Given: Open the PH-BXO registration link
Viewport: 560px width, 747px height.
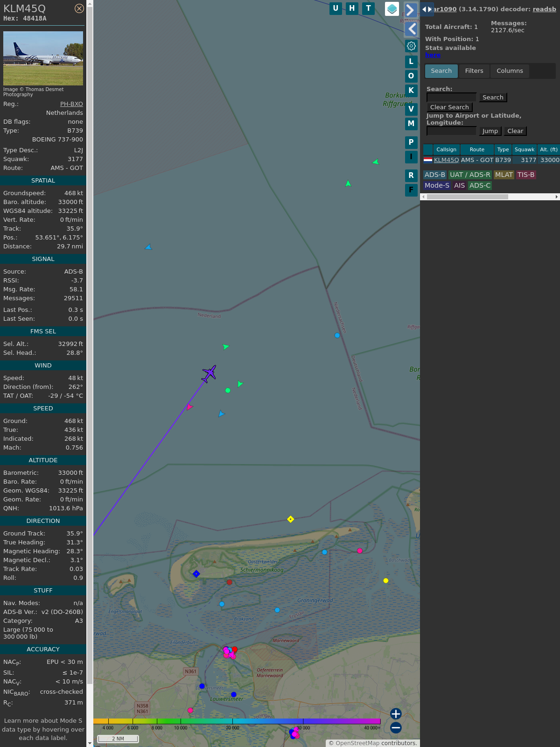Looking at the screenshot, I should [71, 104].
